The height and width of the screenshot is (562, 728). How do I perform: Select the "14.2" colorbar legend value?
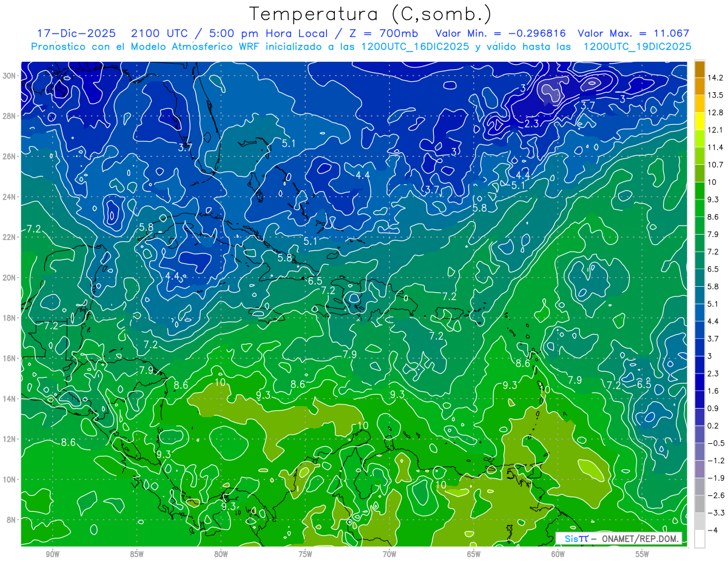716,78
